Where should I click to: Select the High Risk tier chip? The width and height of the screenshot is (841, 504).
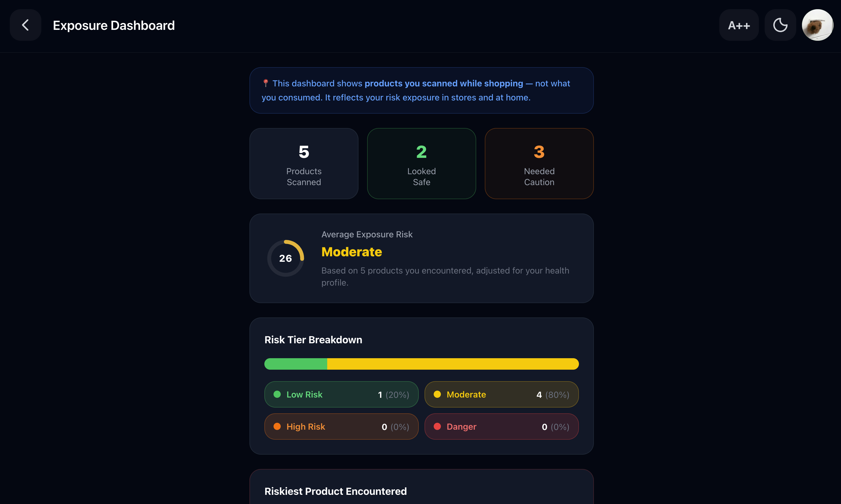[341, 427]
